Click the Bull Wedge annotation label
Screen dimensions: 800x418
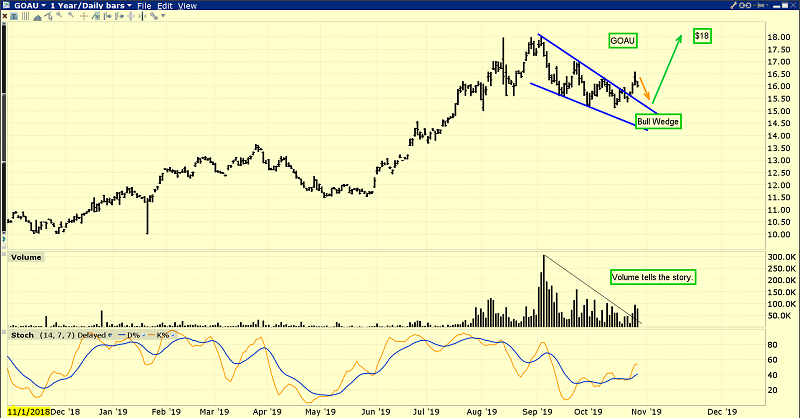coord(658,121)
